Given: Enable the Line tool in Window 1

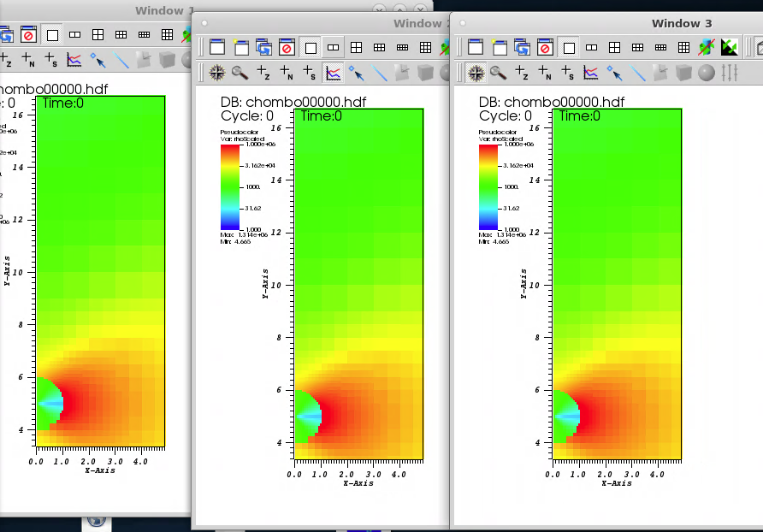Looking at the screenshot, I should point(121,60).
